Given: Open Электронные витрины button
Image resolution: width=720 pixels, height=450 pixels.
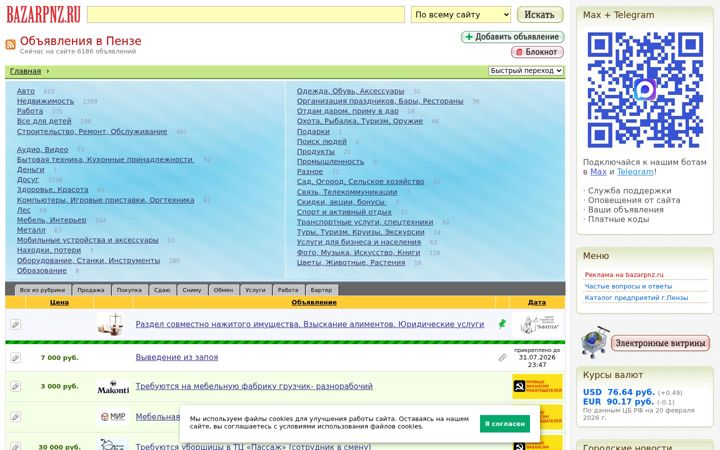Looking at the screenshot, I should [660, 343].
